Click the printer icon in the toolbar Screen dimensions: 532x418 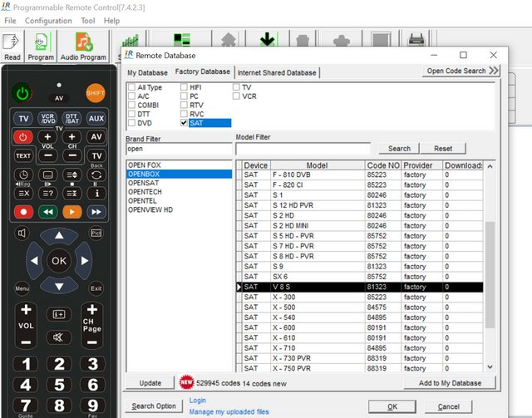[416, 39]
